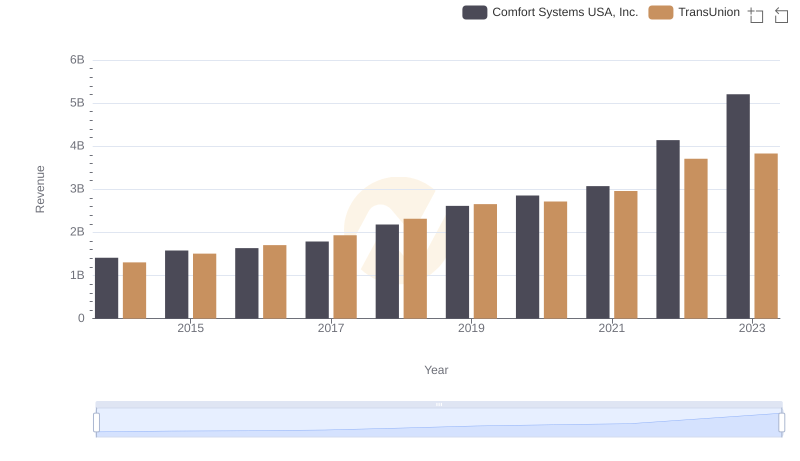Viewport: 800px width, 461px height.
Task: Click inside the range slider's selected area
Action: coord(439,423)
